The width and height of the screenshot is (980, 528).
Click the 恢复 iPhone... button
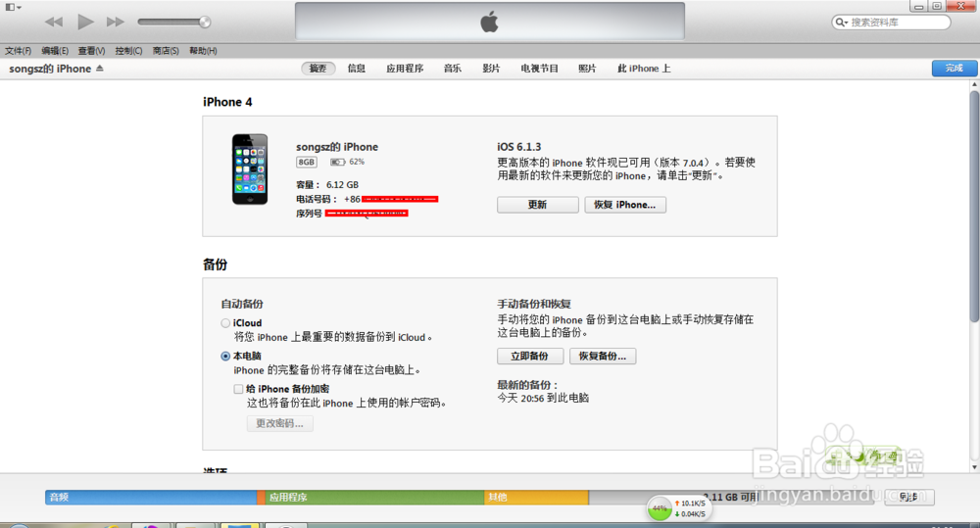pyautogui.click(x=625, y=205)
